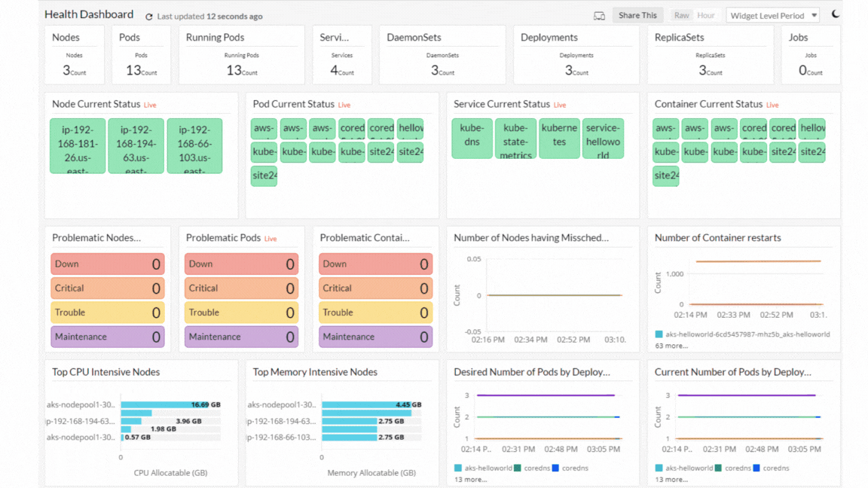Open the Nodes count widget
The width and height of the screenshot is (868, 488).
click(x=74, y=55)
